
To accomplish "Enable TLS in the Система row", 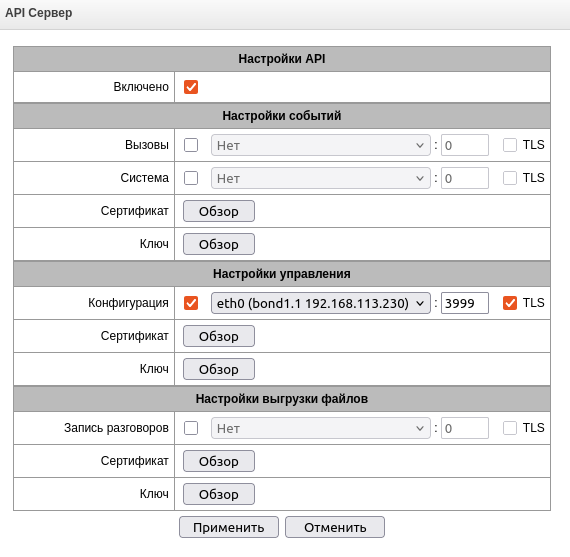I will click(510, 178).
